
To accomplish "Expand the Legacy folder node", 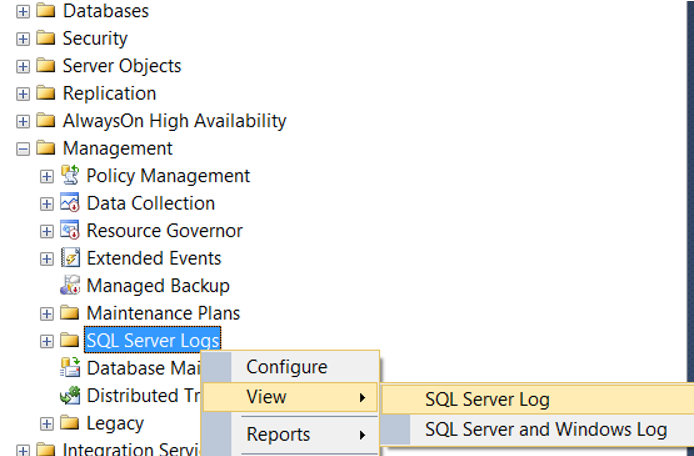I will 46,424.
